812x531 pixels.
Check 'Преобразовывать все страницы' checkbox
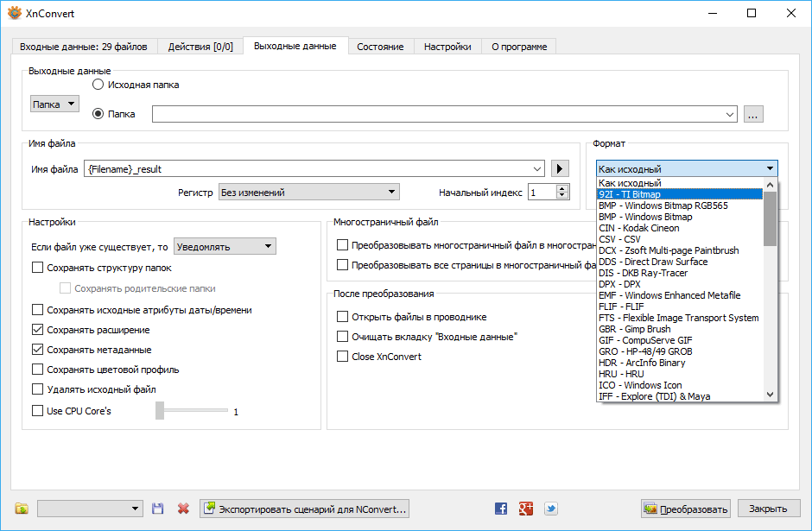(342, 264)
